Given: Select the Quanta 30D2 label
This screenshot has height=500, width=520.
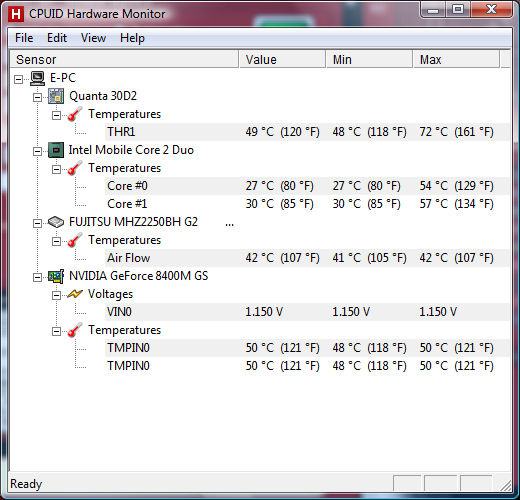Looking at the screenshot, I should pyautogui.click(x=103, y=96).
